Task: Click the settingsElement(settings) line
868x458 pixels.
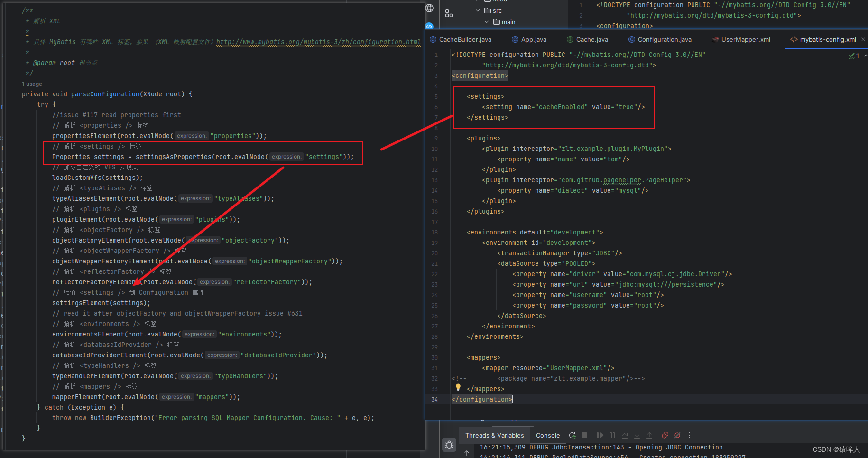Action: 101,303
